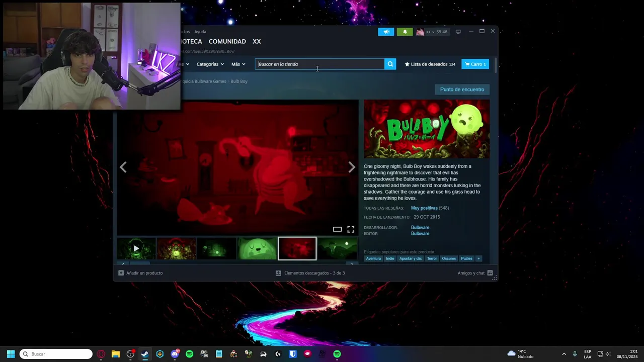Select the Steam icon in the taskbar
The image size is (644, 362).
[145, 354]
